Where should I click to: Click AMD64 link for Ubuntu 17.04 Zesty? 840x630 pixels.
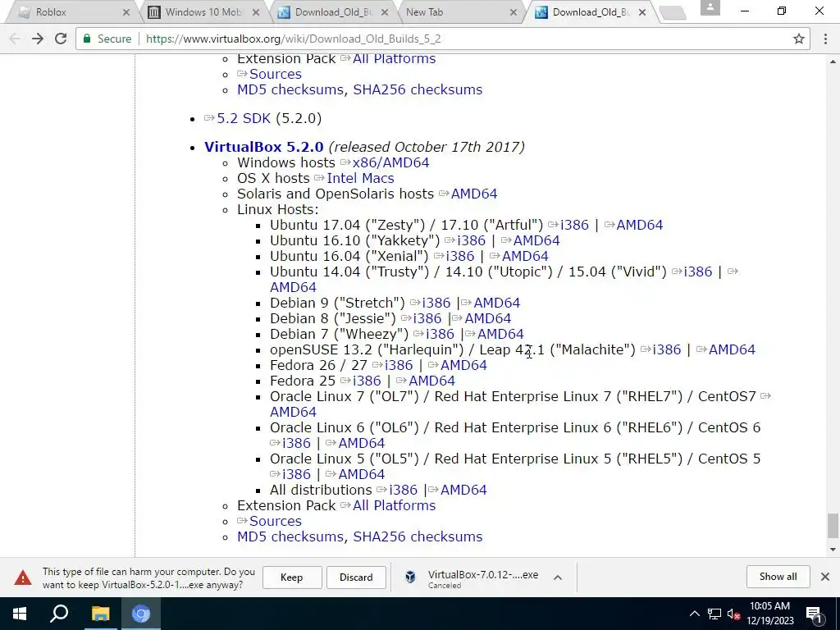640,225
